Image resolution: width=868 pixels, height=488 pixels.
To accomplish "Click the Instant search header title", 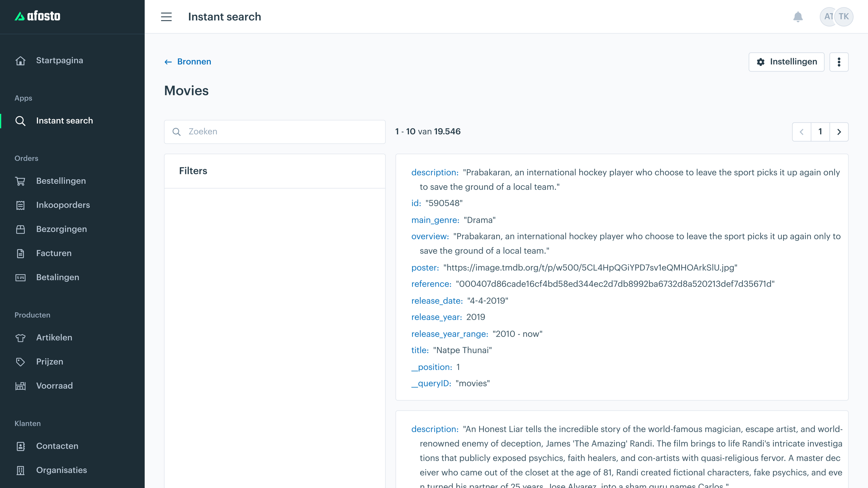I will 225,17.
